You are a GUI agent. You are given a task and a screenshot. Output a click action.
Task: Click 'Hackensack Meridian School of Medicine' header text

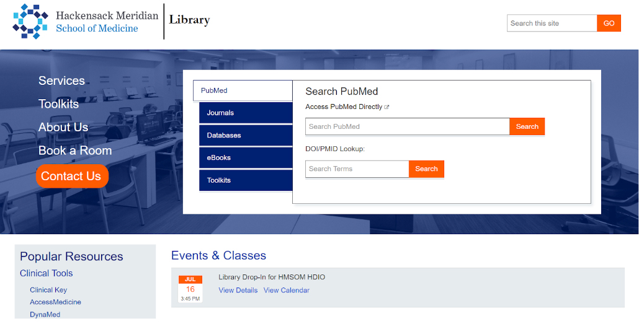107,22
